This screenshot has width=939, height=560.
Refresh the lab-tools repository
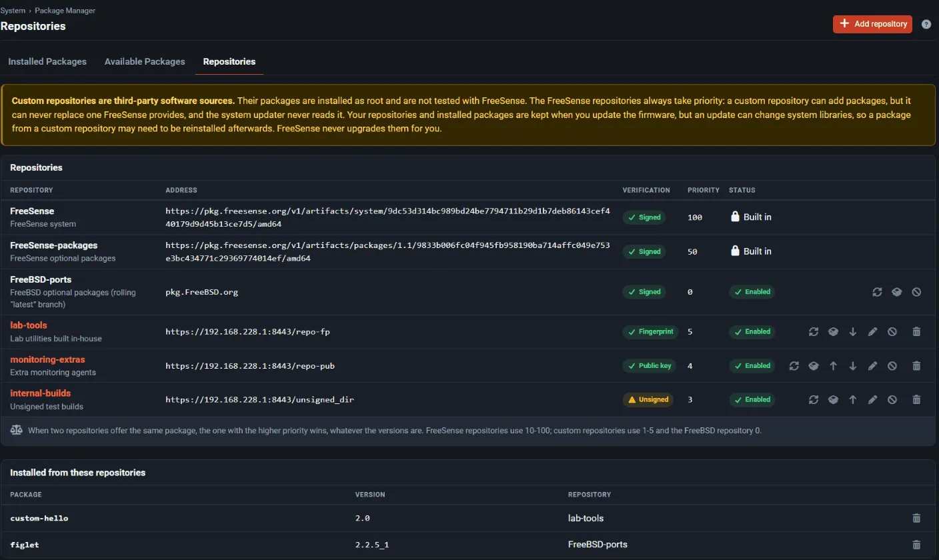[x=814, y=331]
